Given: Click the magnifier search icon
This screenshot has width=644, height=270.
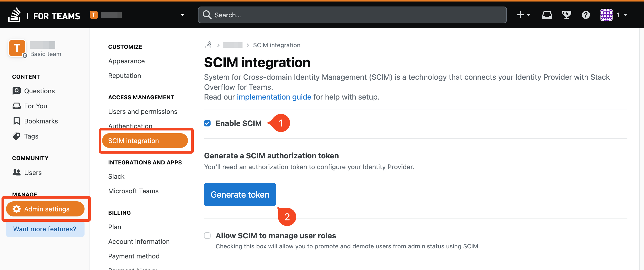Looking at the screenshot, I should [207, 15].
